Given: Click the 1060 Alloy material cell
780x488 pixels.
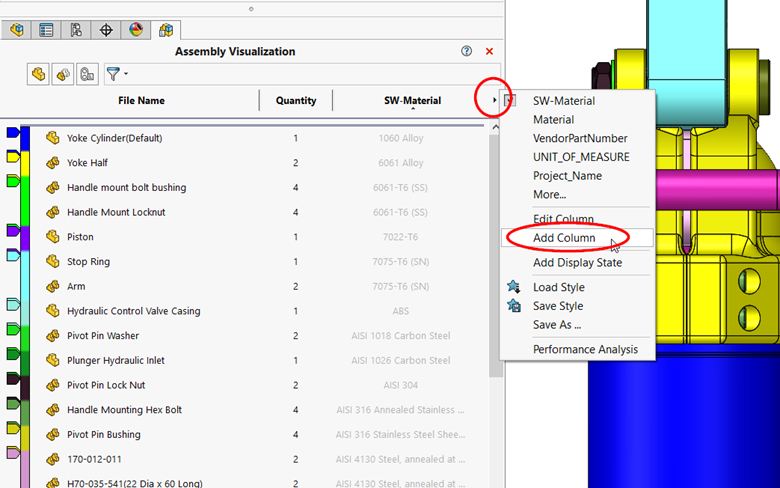Looking at the screenshot, I should pos(400,138).
